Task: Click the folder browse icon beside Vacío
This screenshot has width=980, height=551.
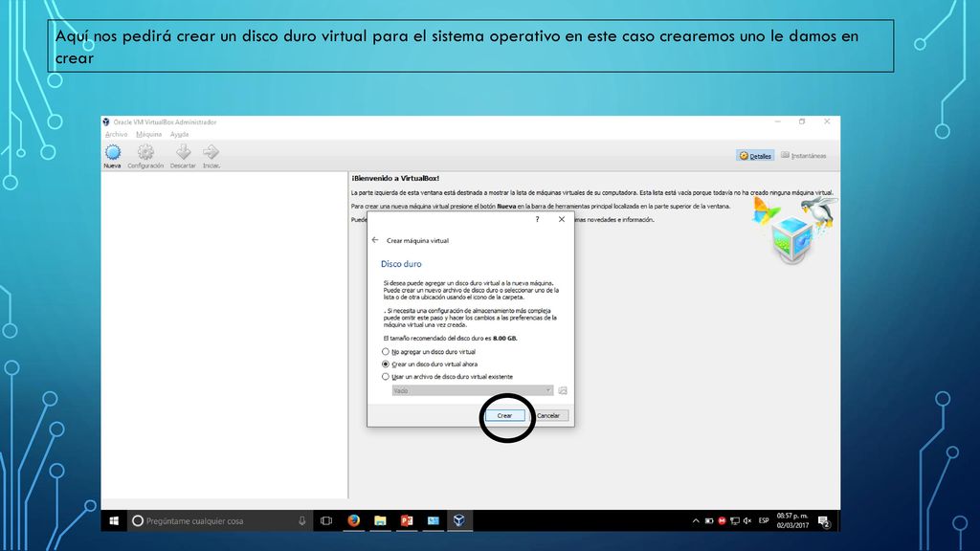Action: point(563,390)
